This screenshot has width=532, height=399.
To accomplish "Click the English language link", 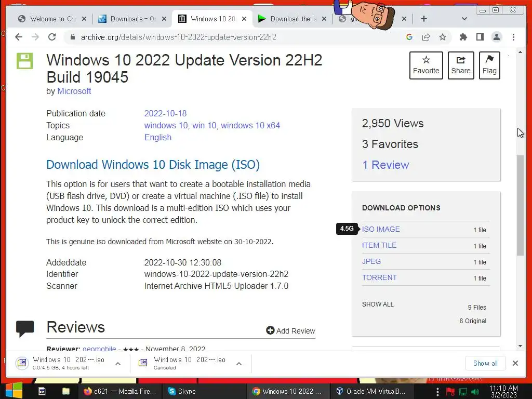I will (x=158, y=137).
